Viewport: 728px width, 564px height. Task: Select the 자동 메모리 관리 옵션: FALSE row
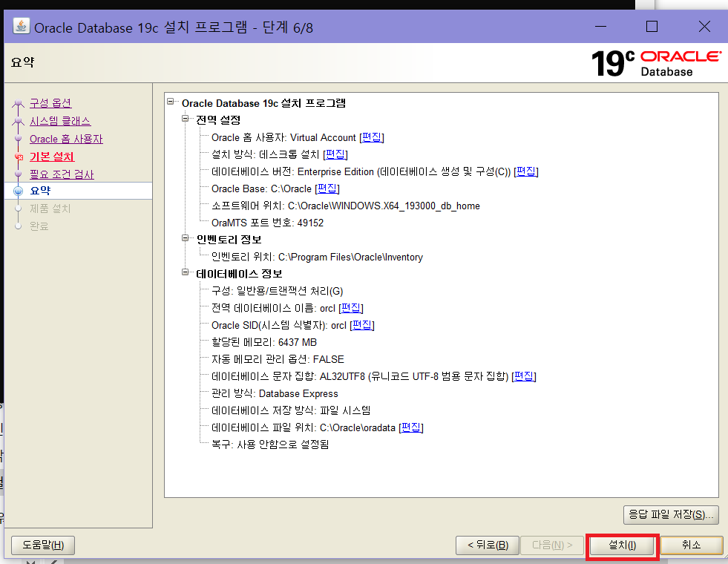point(278,359)
